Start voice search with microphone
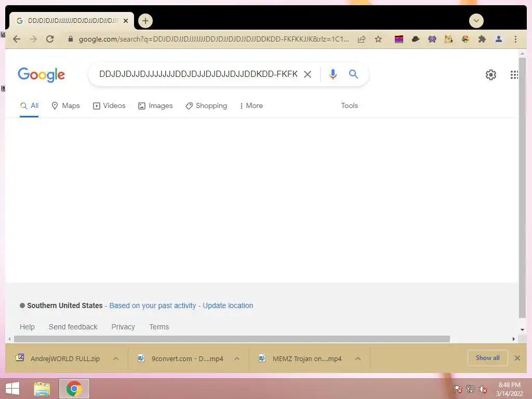The width and height of the screenshot is (532, 399). pyautogui.click(x=333, y=74)
